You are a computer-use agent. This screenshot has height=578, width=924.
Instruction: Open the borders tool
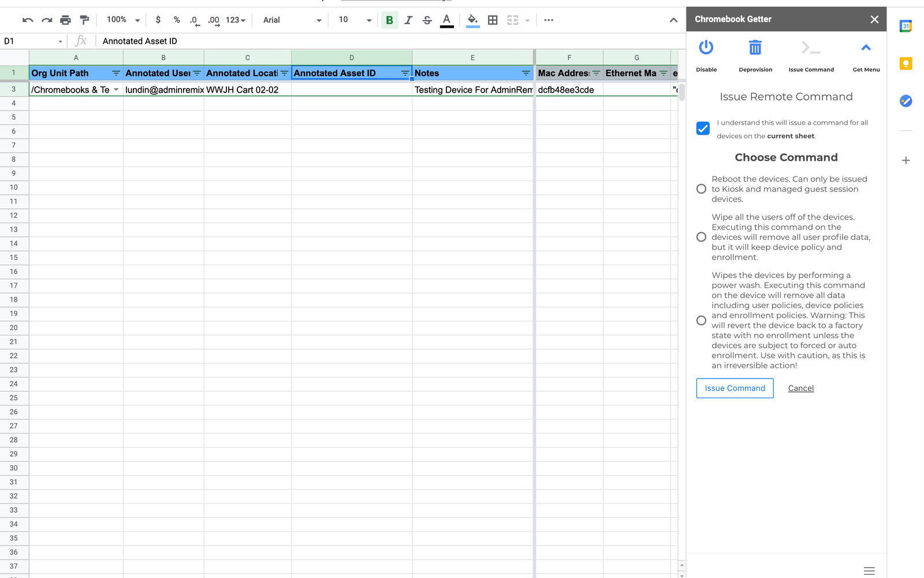493,19
